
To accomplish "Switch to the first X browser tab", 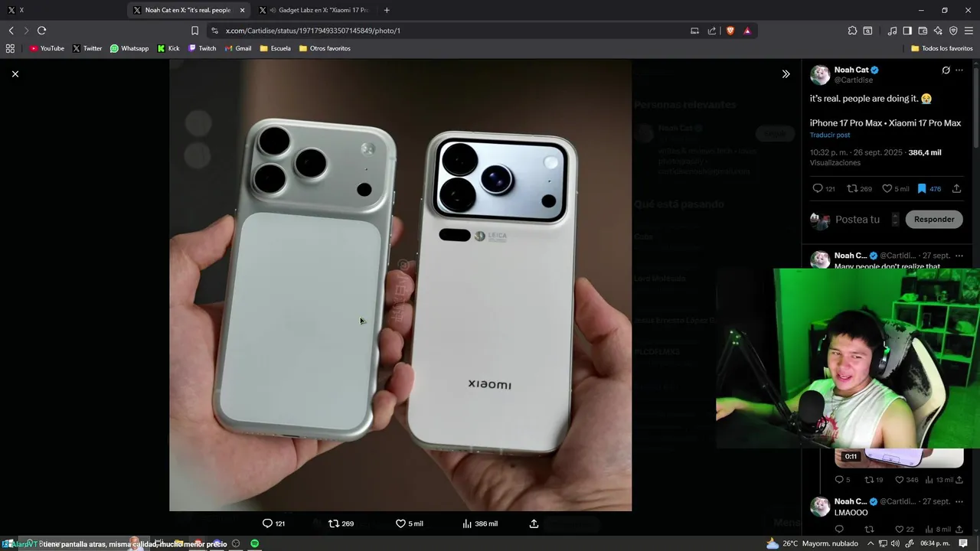I will [x=61, y=10].
